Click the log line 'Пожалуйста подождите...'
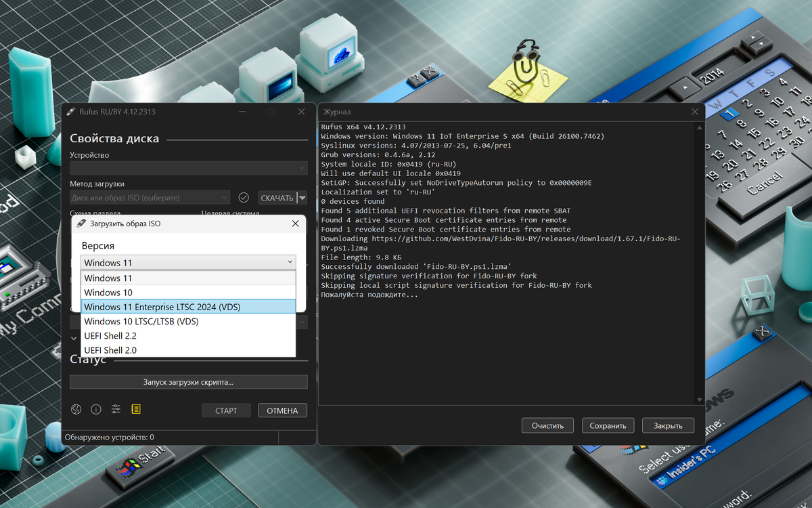This screenshot has width=812, height=508. 369,295
